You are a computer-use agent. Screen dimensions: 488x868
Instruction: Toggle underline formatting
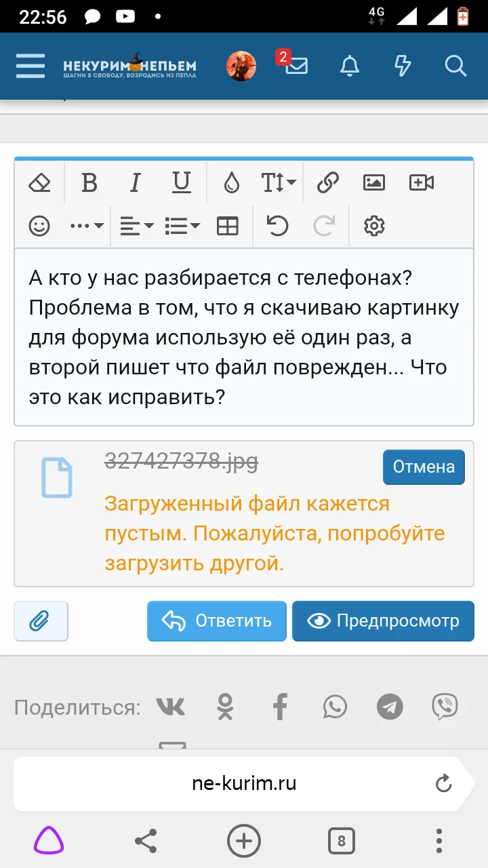(182, 182)
